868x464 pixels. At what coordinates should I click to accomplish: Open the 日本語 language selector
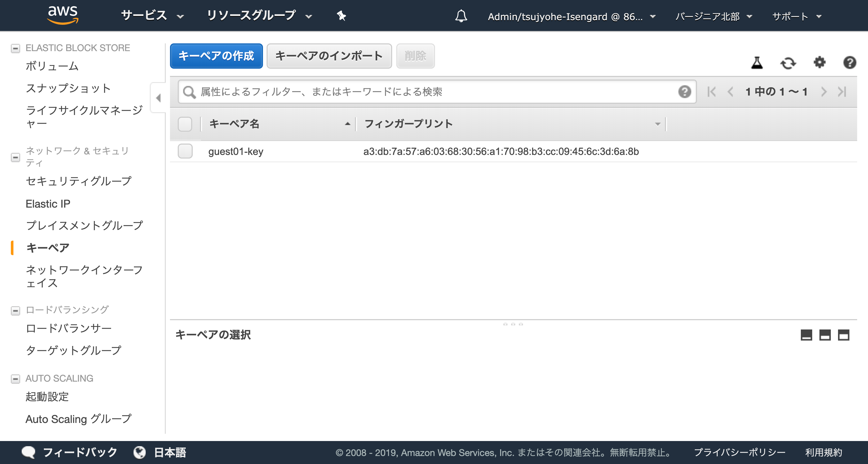[170, 452]
